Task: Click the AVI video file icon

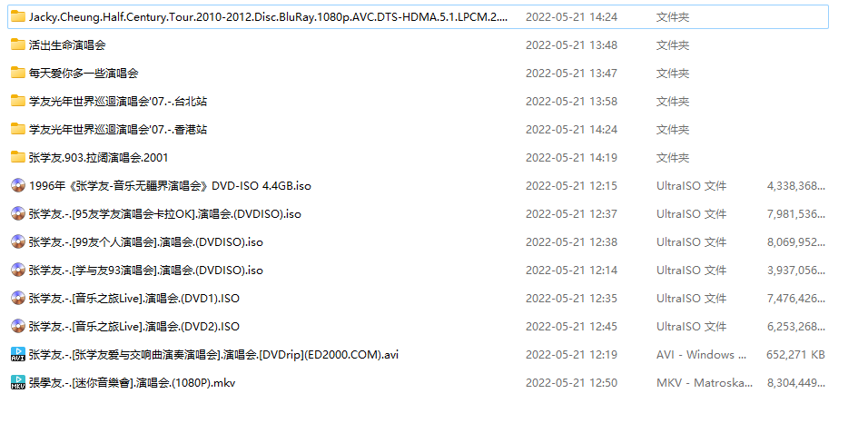Action: pyautogui.click(x=18, y=354)
